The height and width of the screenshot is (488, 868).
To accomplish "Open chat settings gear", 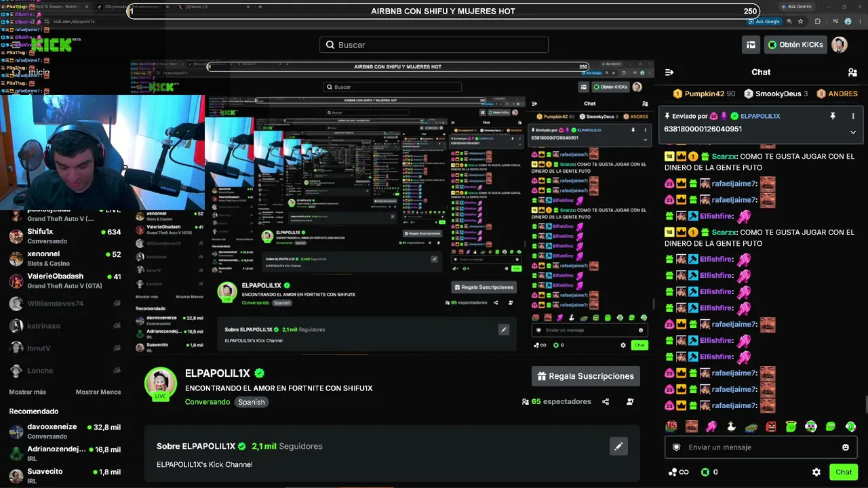I will 816,472.
